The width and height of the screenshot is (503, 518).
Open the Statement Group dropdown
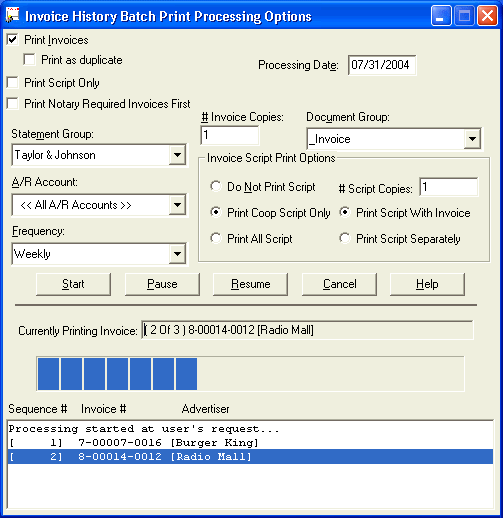177,155
